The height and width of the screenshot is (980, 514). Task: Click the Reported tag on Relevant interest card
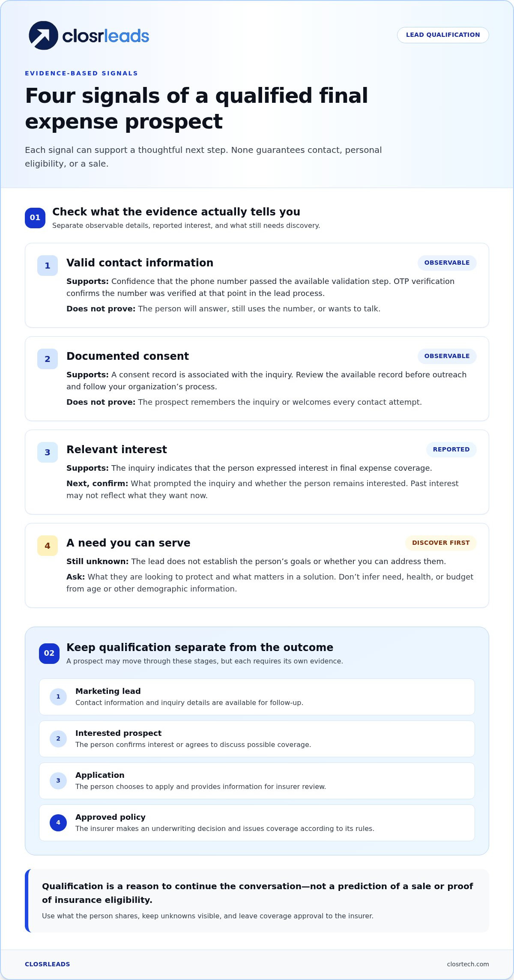coord(451,449)
